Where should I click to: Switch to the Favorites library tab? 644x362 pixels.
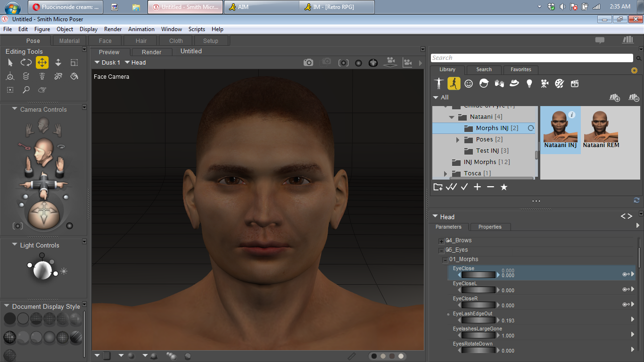[521, 70]
